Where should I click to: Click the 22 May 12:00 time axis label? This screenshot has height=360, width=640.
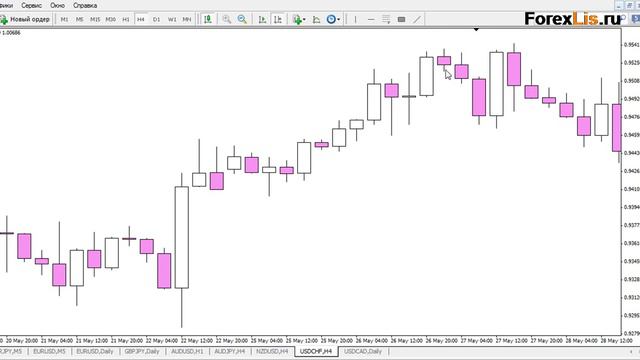197,340
